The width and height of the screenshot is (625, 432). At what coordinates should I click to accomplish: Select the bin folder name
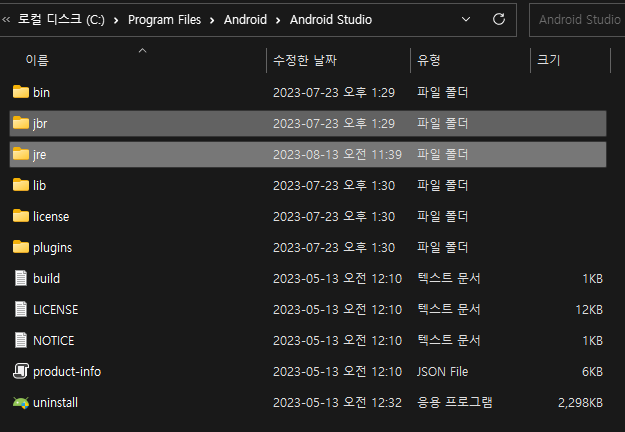click(41, 92)
